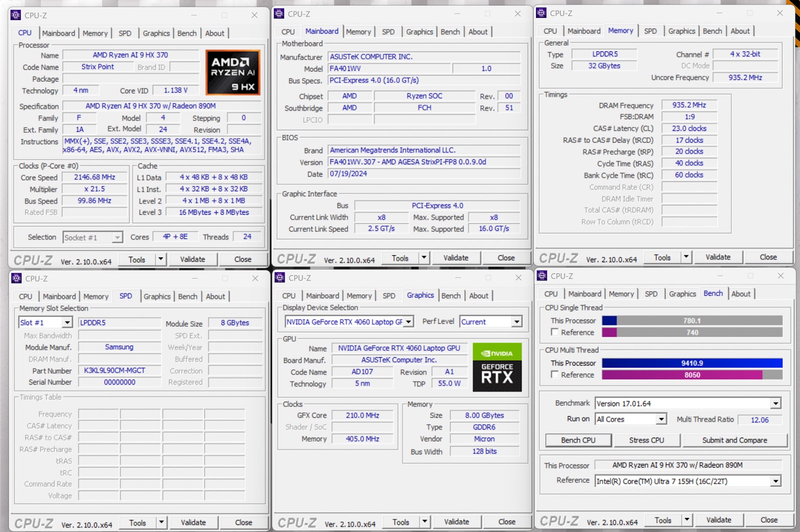Viewport: 800px width, 532px height.
Task: Click the Stress CPU button
Action: [646, 440]
